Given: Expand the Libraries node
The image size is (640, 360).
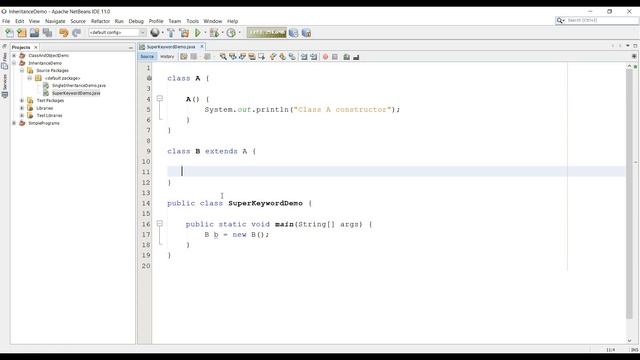Looking at the screenshot, I should 22,108.
